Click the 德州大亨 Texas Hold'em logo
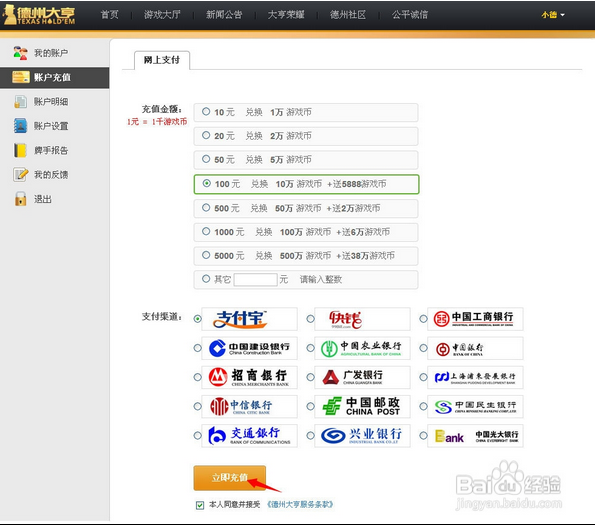The width and height of the screenshot is (595, 525). click(x=39, y=15)
